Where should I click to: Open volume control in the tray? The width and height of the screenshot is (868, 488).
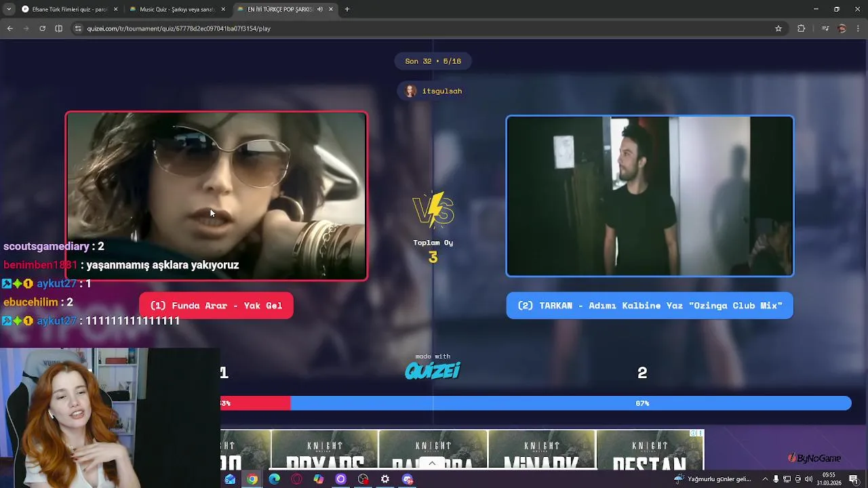tap(808, 479)
